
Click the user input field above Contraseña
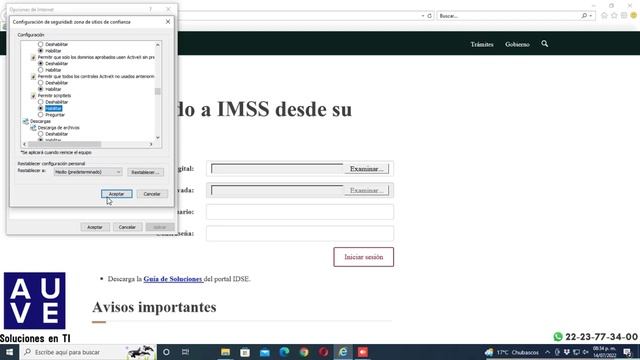click(x=300, y=212)
